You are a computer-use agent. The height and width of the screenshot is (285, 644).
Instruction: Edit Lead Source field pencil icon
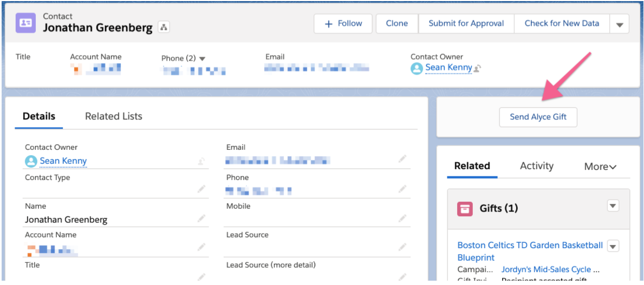(x=402, y=247)
